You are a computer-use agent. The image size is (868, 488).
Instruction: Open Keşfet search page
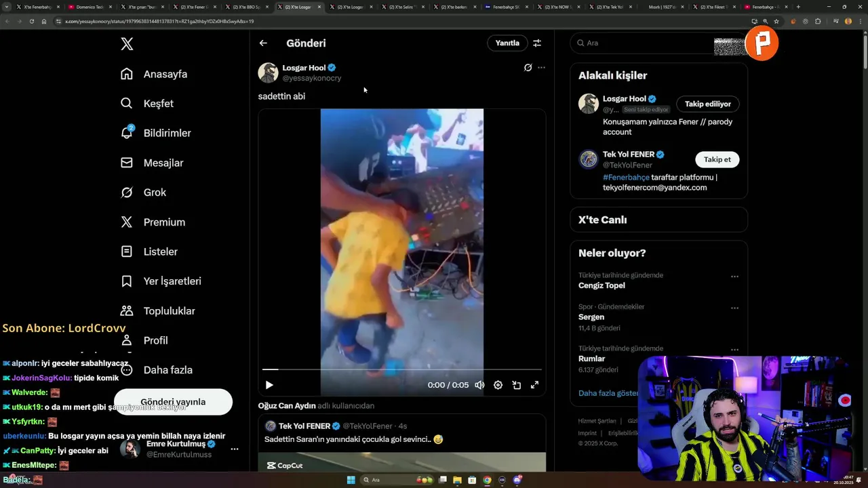click(x=147, y=104)
